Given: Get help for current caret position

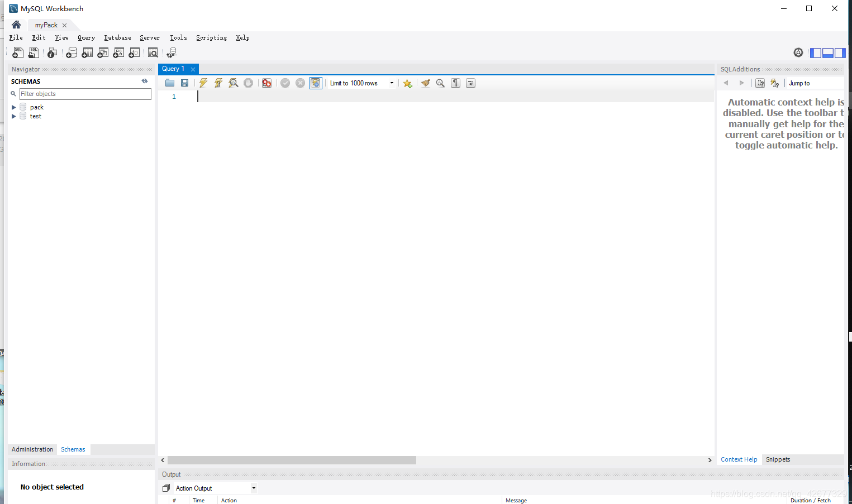Looking at the screenshot, I should [x=760, y=83].
